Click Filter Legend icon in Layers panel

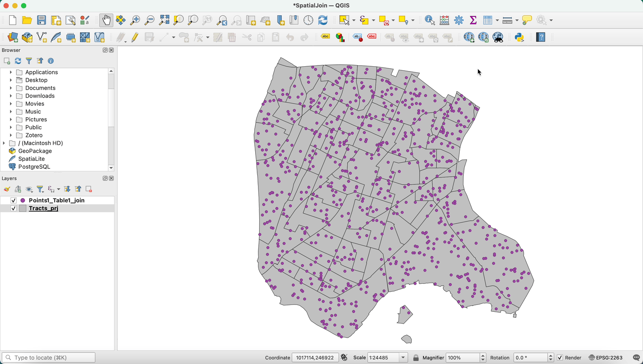[x=40, y=189]
